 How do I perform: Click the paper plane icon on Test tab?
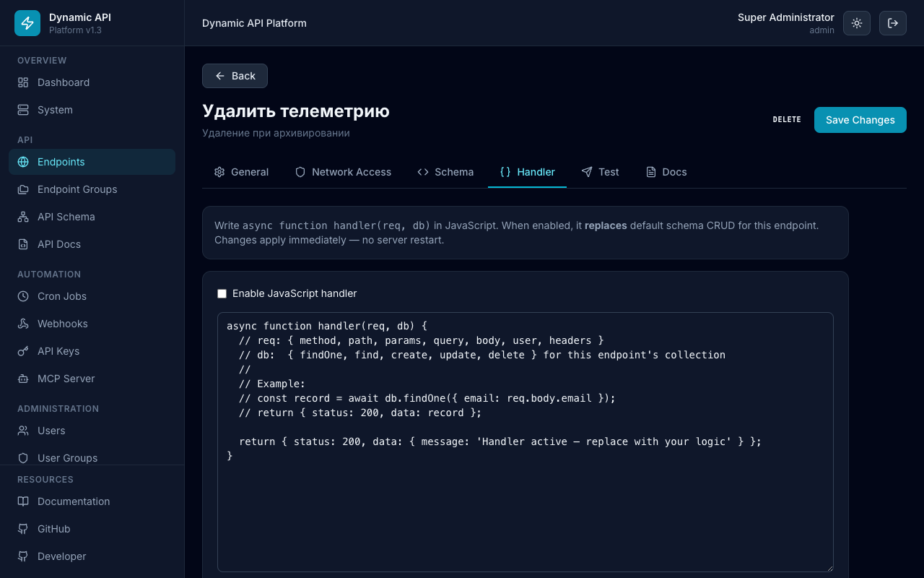click(587, 172)
